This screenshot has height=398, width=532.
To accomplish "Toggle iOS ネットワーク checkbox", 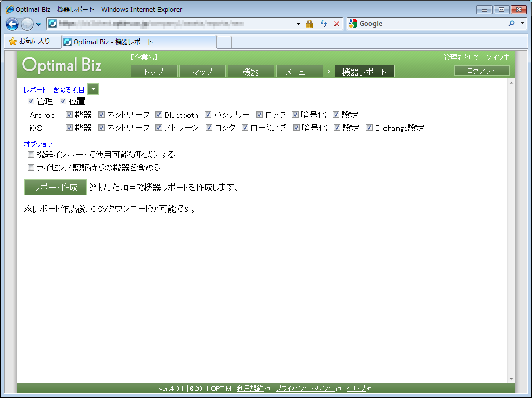I will click(x=101, y=128).
